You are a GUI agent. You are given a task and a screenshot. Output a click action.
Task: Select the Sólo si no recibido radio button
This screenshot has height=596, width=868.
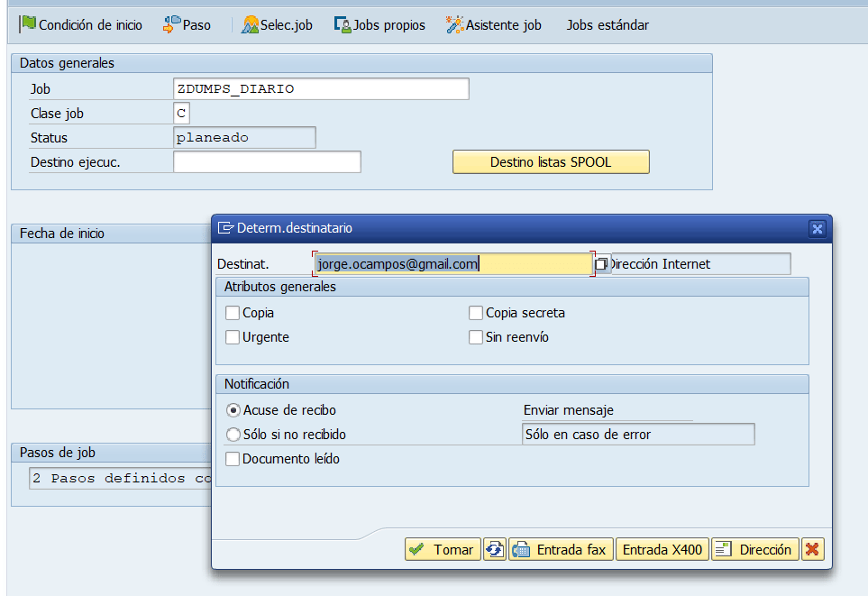[x=233, y=435]
